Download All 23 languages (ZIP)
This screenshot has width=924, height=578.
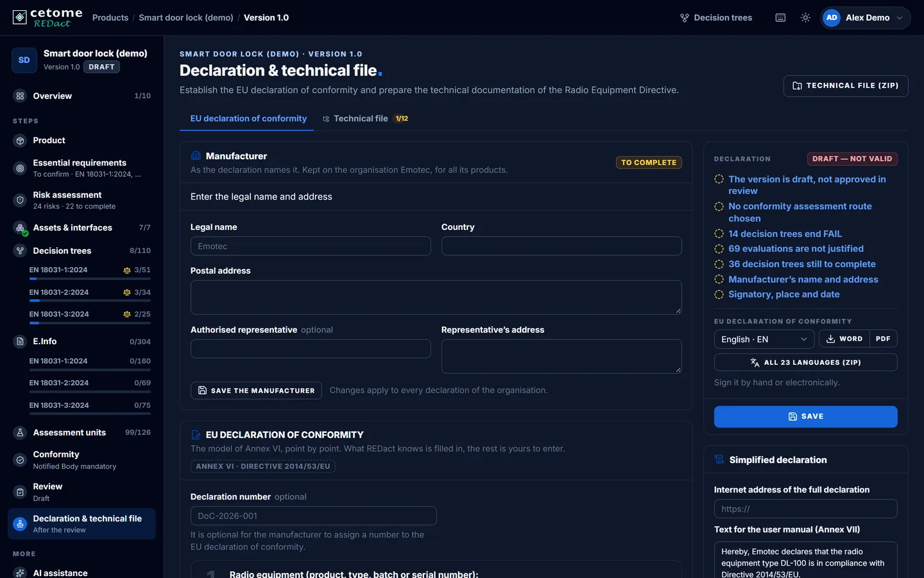[806, 363]
